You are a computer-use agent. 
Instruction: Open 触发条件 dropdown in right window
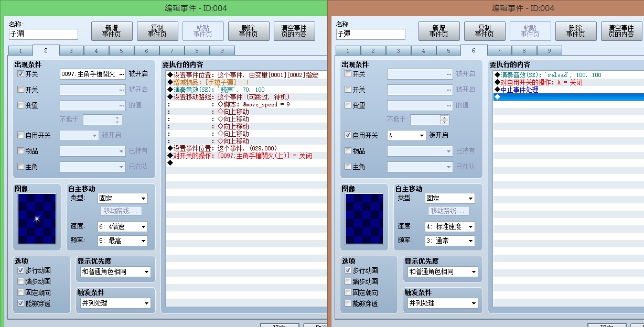[443, 303]
